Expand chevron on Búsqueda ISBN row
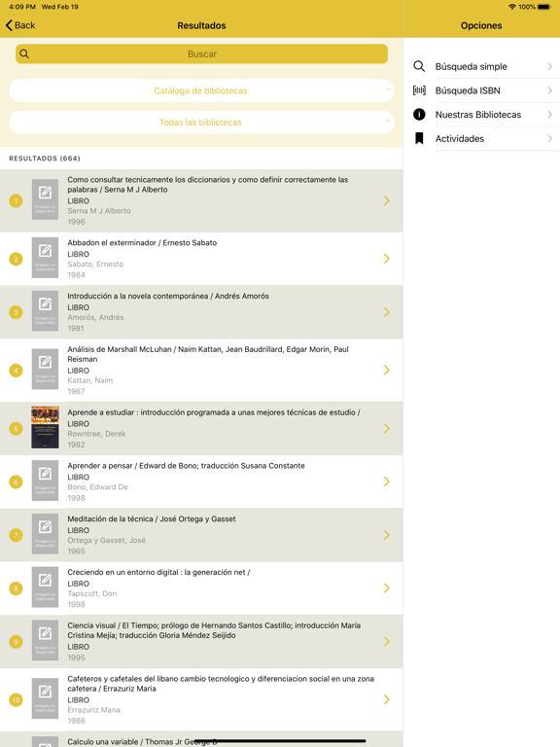 point(550,90)
